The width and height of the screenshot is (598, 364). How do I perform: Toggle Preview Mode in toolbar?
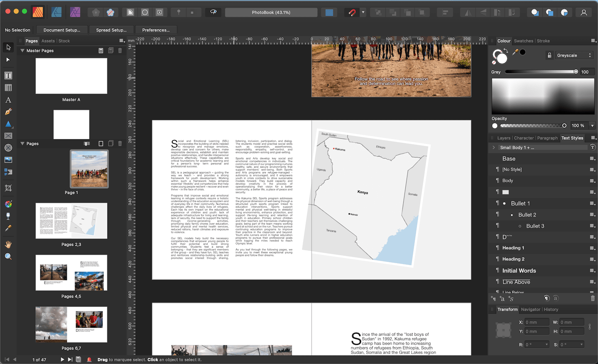tap(213, 12)
